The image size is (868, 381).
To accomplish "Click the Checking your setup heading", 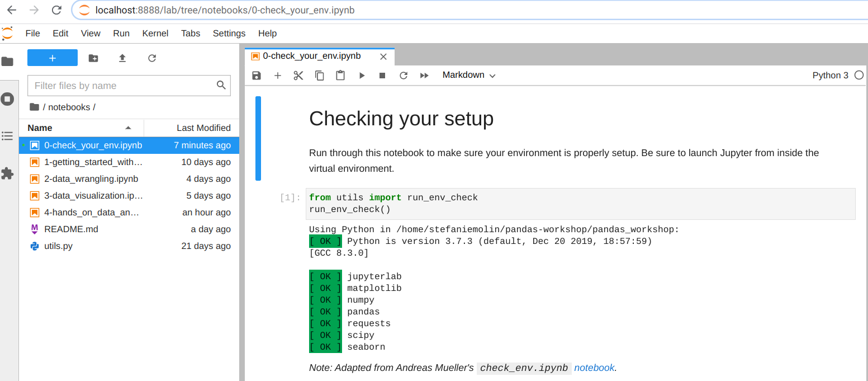I will [x=401, y=119].
